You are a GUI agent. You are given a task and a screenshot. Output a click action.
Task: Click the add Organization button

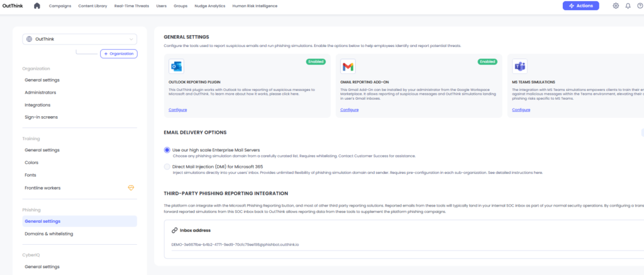pyautogui.click(x=119, y=54)
